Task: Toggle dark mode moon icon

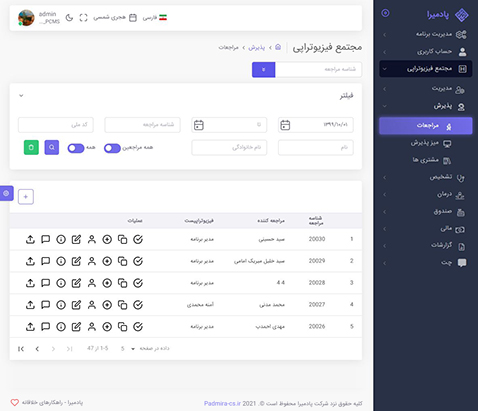Action: pos(69,18)
